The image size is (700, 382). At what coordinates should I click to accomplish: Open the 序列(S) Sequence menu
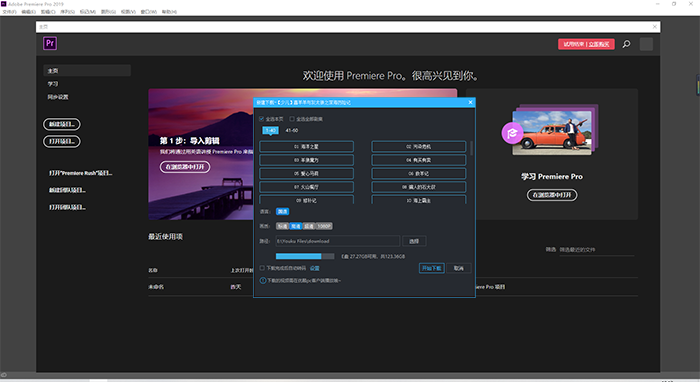pyautogui.click(x=67, y=12)
